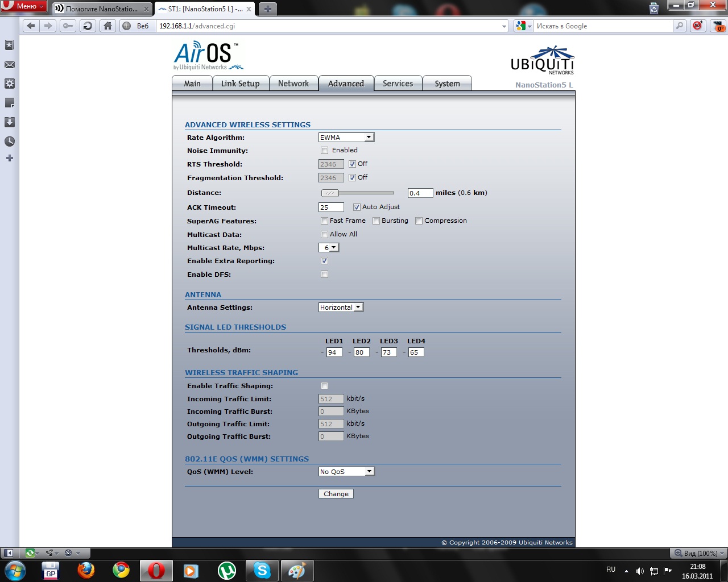Click the RU language indicator in the tray
728x582 pixels.
pos(611,569)
